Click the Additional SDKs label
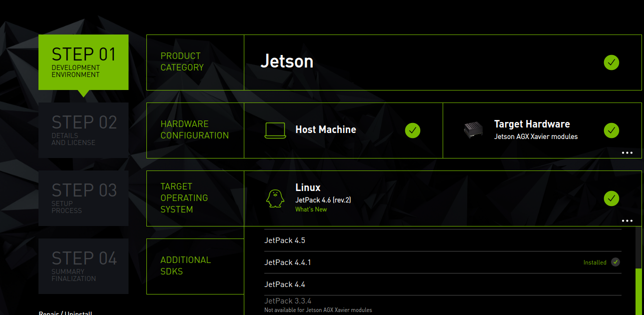Image resolution: width=644 pixels, height=315 pixels. pyautogui.click(x=185, y=265)
